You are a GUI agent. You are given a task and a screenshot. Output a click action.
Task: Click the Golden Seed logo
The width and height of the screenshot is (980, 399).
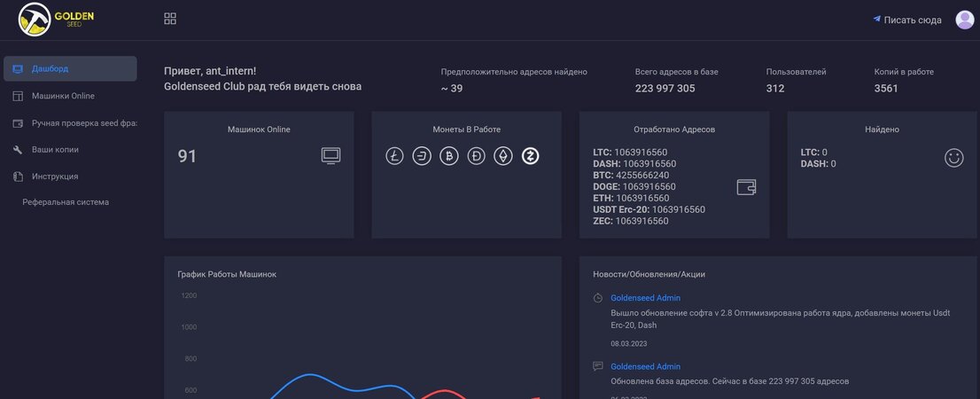tap(56, 19)
